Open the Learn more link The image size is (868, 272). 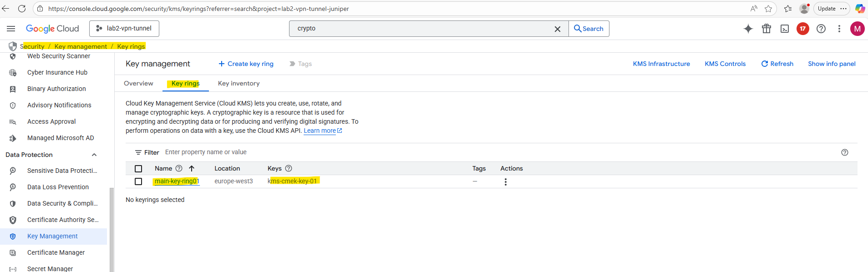pyautogui.click(x=323, y=131)
